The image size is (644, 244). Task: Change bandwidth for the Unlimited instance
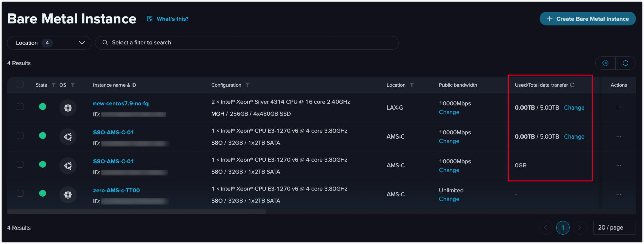449,199
